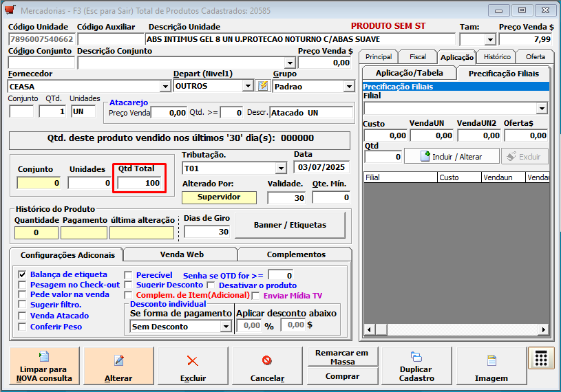Click the Limpar para NOVA consulta icon button

pyautogui.click(x=44, y=366)
